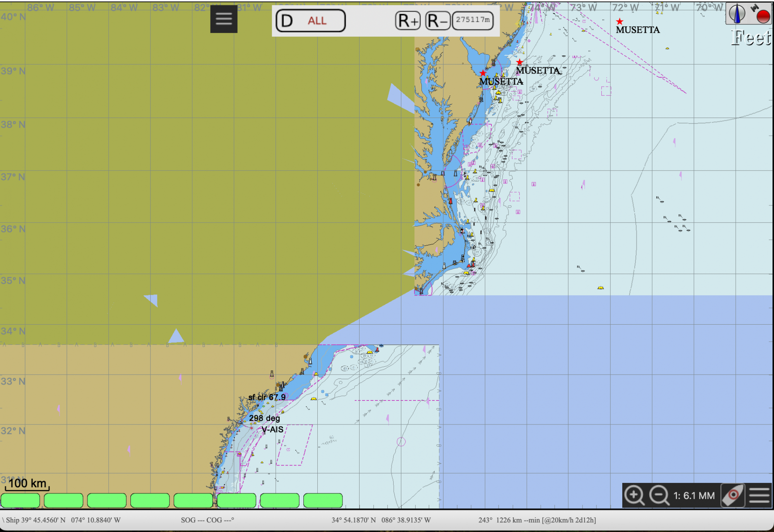Open the bottom-right hamburger menu
The image size is (774, 532).
(759, 495)
